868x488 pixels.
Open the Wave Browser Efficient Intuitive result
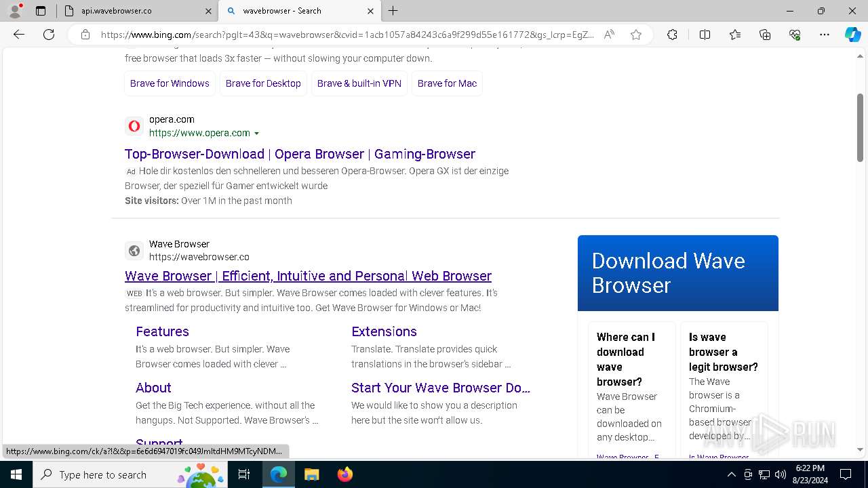308,276
